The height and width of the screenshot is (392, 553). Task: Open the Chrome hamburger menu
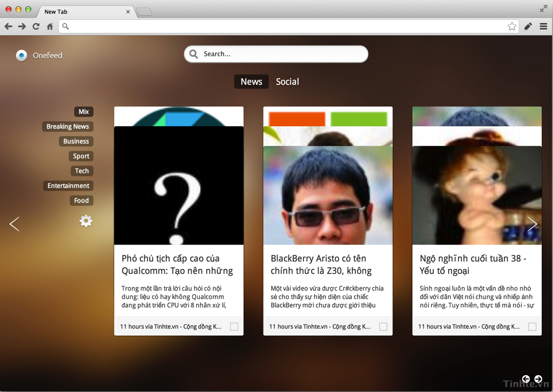click(x=543, y=26)
